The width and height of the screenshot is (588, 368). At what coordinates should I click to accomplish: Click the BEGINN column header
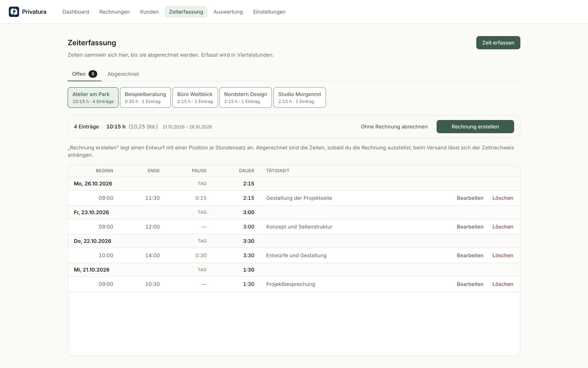104,171
